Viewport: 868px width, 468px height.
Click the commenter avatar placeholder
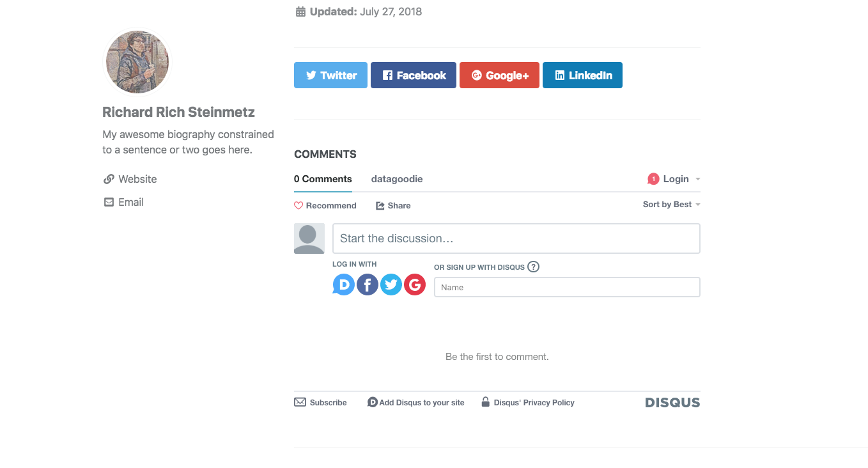coord(309,238)
